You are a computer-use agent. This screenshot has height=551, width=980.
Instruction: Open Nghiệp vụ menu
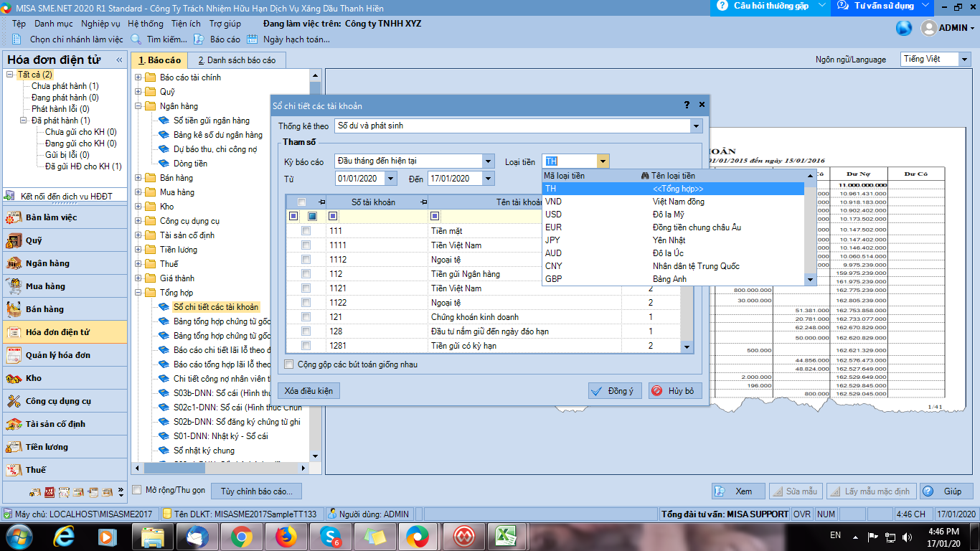[100, 24]
